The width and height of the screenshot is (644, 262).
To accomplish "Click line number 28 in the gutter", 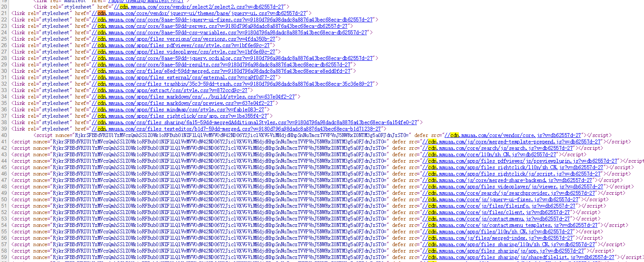I will pyautogui.click(x=5, y=58).
